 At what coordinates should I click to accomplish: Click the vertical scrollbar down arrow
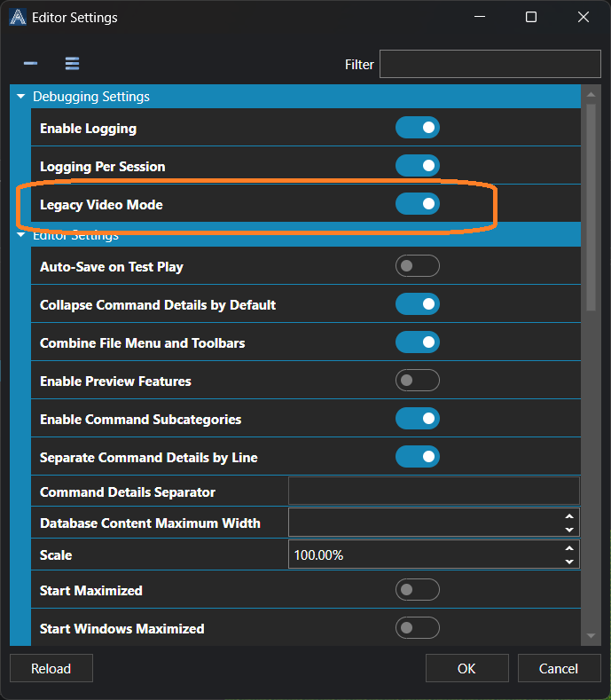point(591,636)
